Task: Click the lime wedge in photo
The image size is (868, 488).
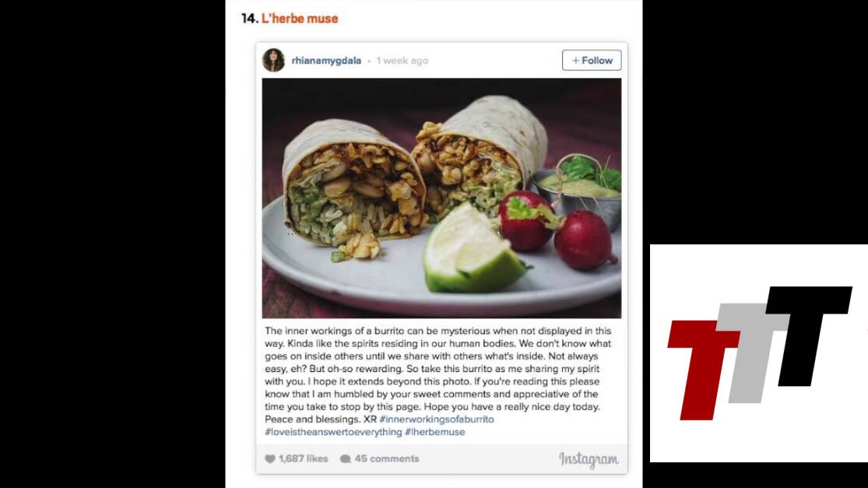Action: click(473, 251)
